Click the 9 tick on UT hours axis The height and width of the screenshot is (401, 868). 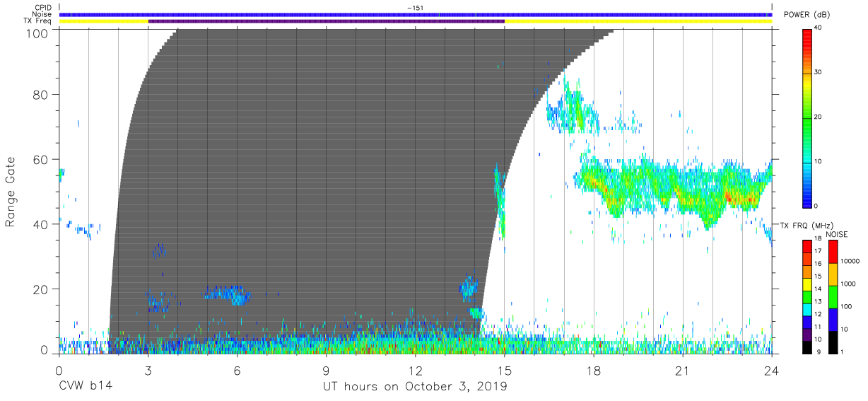click(326, 371)
